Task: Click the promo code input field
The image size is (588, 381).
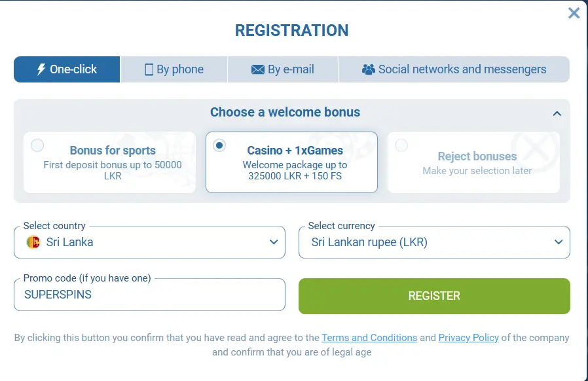Action: [x=149, y=295]
